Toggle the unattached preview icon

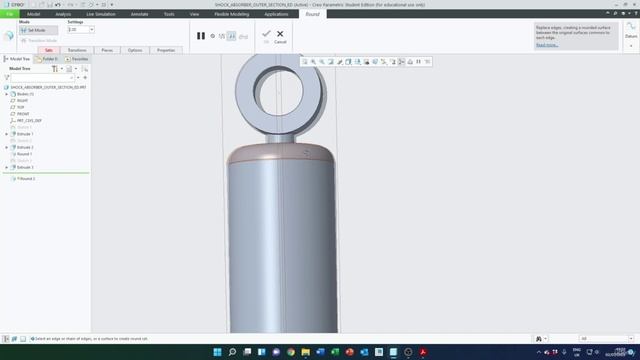coord(222,36)
